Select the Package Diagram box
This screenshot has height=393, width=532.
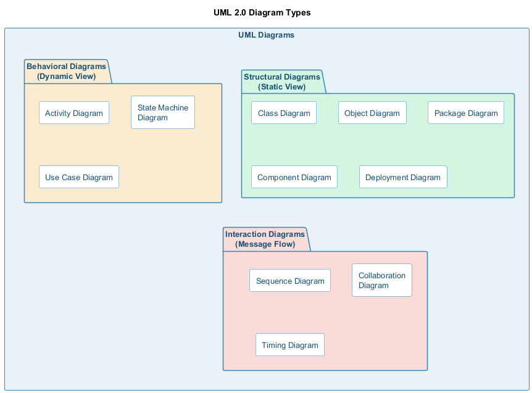coord(466,113)
